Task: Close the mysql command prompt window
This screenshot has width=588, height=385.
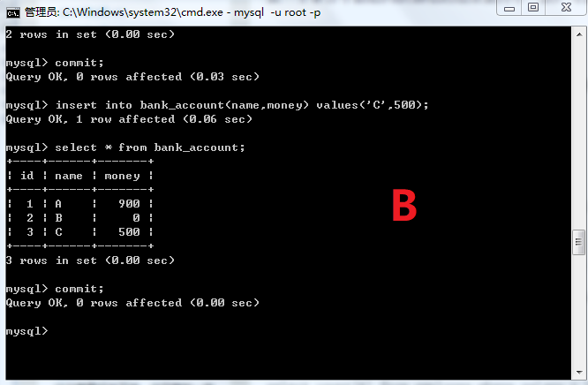Action: 566,8
